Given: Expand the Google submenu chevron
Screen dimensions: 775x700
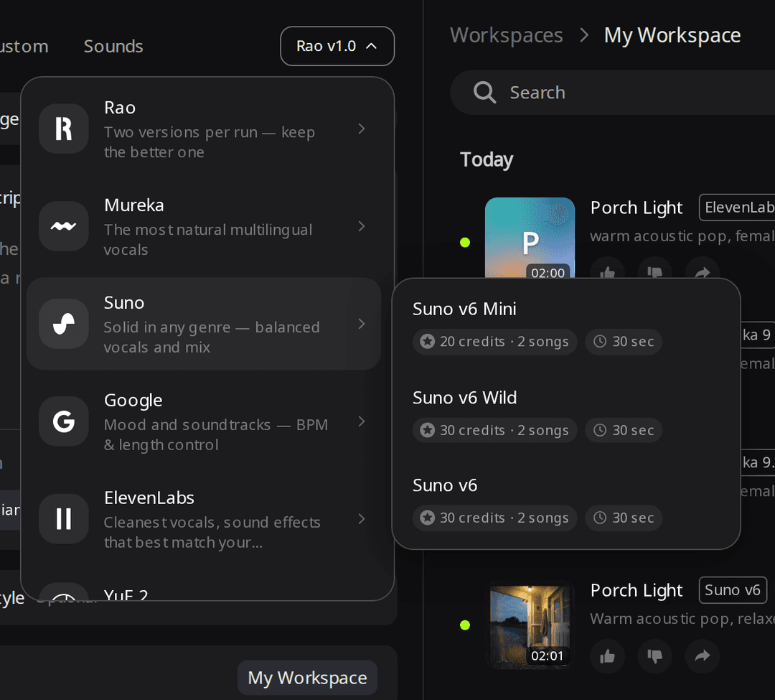Looking at the screenshot, I should point(362,421).
